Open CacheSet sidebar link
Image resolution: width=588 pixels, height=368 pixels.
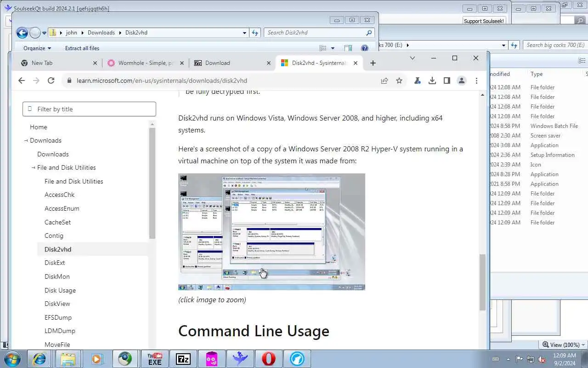point(57,222)
